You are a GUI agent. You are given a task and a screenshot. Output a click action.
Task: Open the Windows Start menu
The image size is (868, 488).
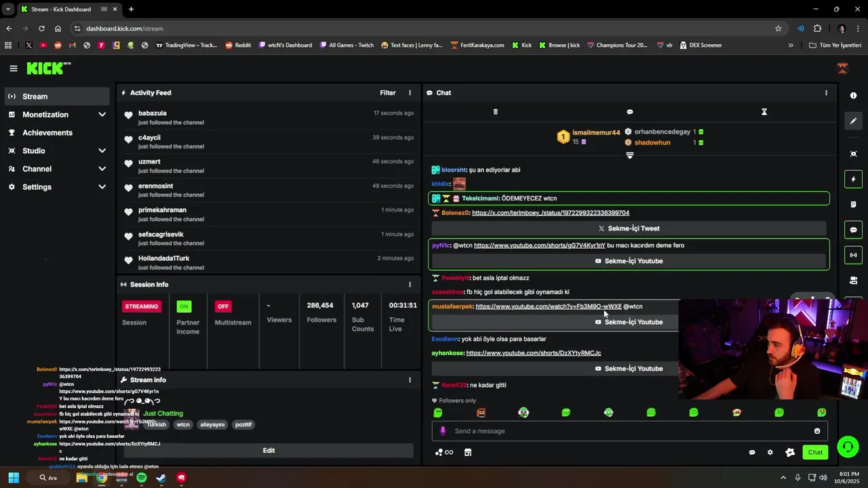point(14,478)
